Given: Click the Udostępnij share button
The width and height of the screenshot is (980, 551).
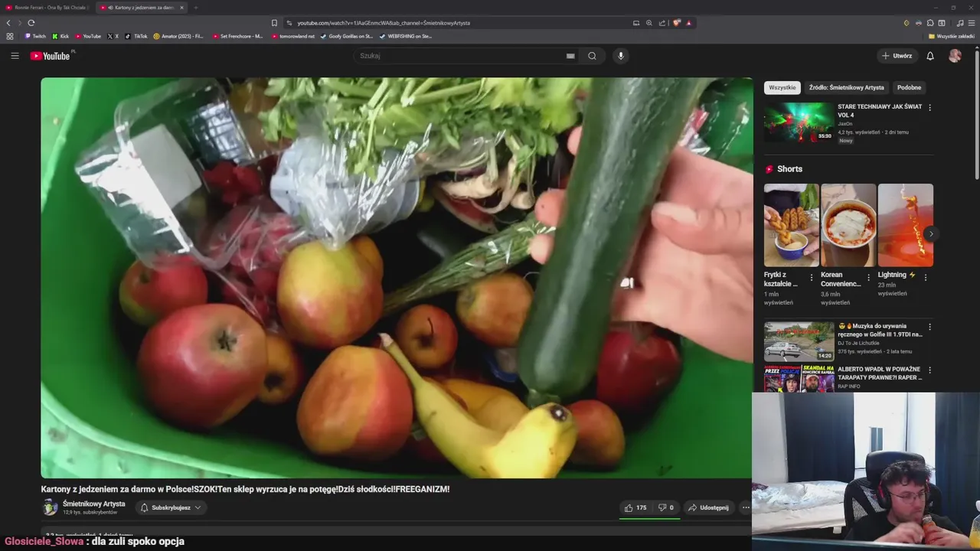Looking at the screenshot, I should (708, 507).
